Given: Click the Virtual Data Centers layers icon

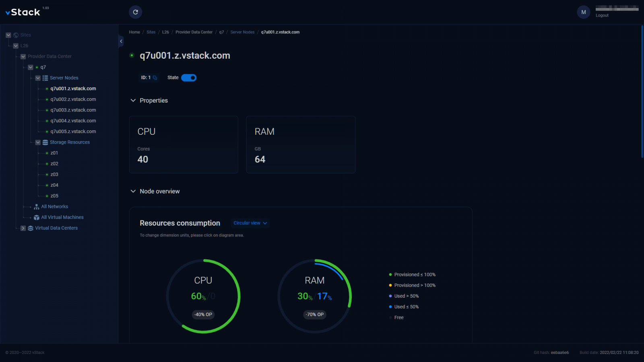Looking at the screenshot, I should point(31,228).
